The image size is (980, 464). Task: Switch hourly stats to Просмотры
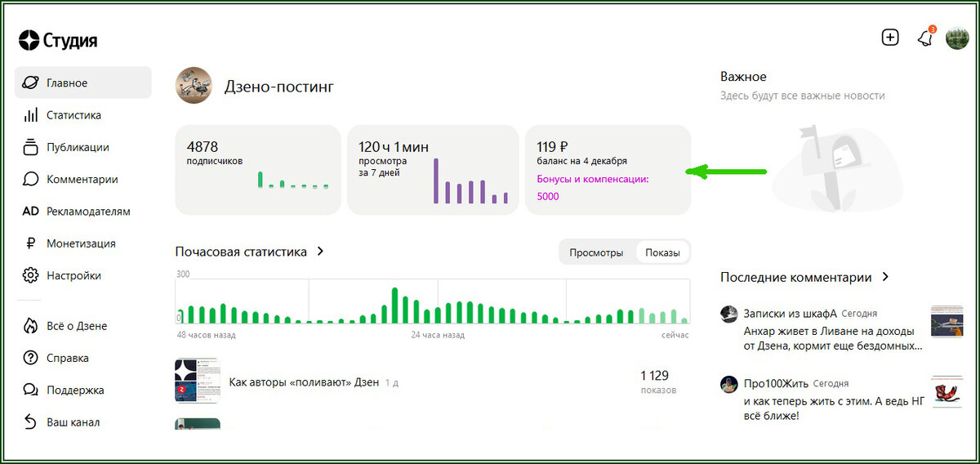596,252
